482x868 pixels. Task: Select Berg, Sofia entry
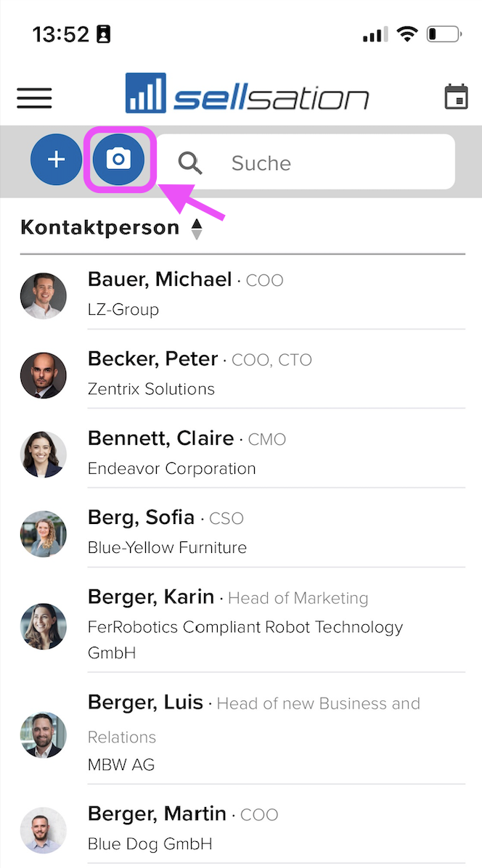242,533
